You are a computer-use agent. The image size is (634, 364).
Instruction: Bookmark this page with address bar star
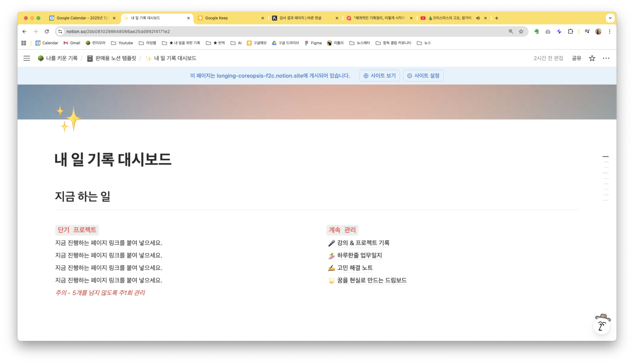pos(521,32)
